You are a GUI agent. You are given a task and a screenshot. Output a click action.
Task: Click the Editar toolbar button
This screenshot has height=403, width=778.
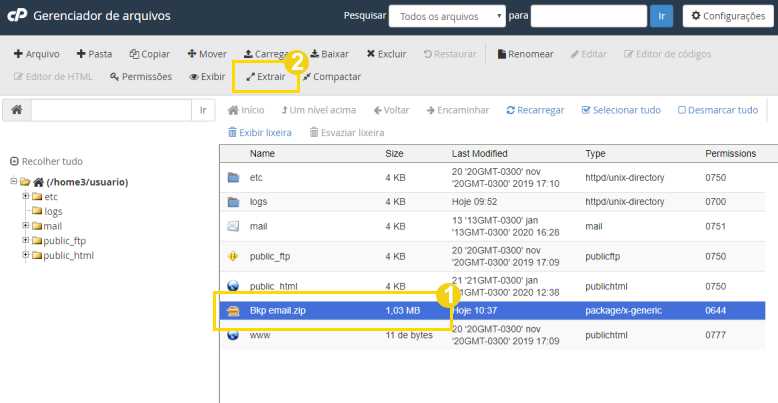click(x=588, y=54)
